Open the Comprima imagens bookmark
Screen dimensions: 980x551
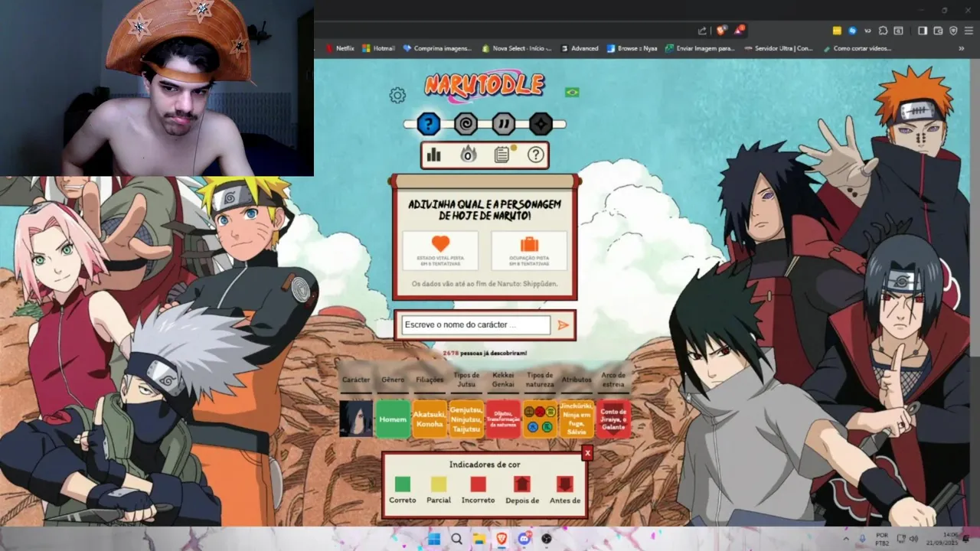[x=437, y=48]
